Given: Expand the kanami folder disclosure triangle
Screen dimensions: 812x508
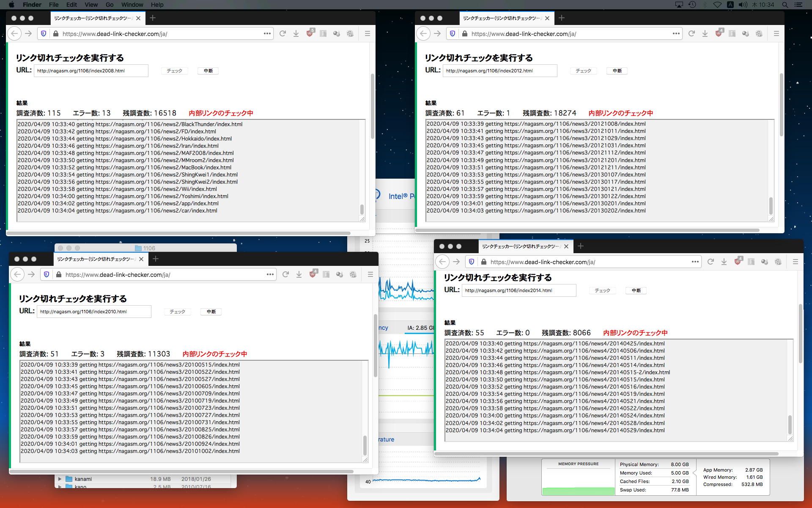Looking at the screenshot, I should point(60,479).
